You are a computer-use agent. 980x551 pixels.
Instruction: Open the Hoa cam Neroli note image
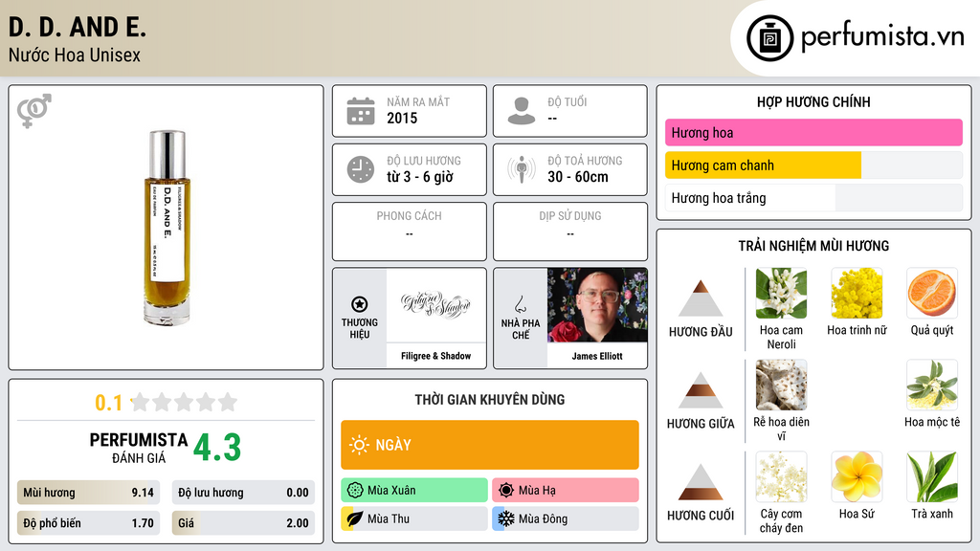point(781,294)
